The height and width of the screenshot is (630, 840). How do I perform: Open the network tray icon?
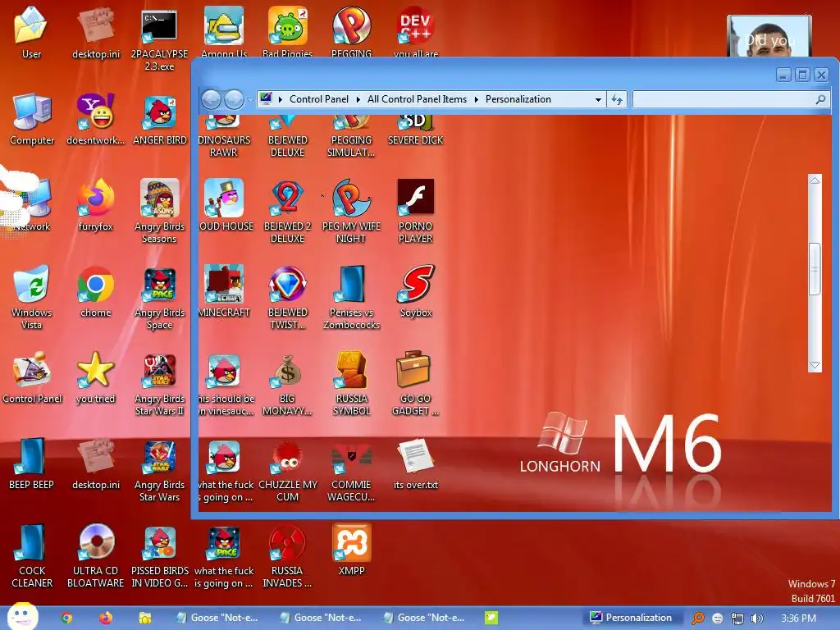[x=737, y=619]
